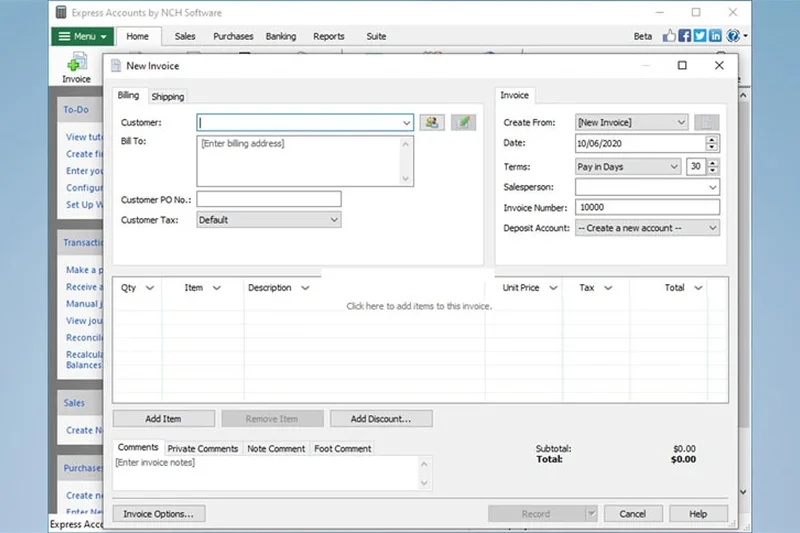The height and width of the screenshot is (533, 800).
Task: Click the main window vertical scrollbar down arrow
Action: click(x=743, y=492)
